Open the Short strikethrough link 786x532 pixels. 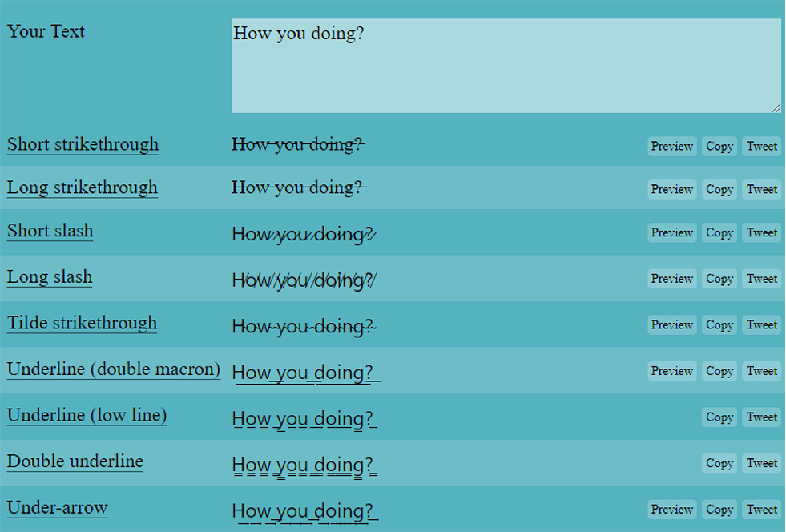pos(83,144)
